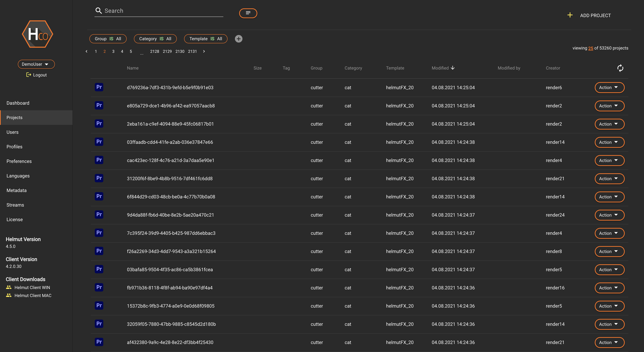Click the yellow plus Add Project icon
The image size is (644, 352).
[x=570, y=15]
